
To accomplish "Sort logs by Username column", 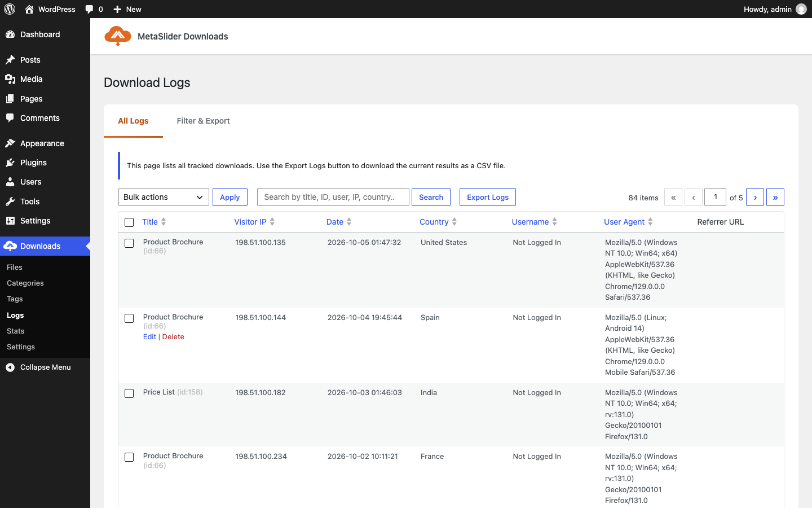I will click(534, 222).
